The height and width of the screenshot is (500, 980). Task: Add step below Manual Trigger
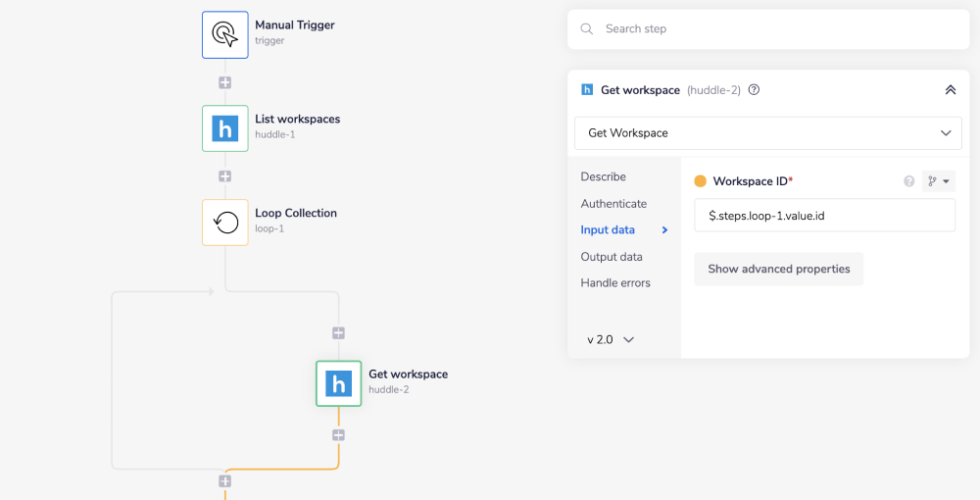coord(225,82)
